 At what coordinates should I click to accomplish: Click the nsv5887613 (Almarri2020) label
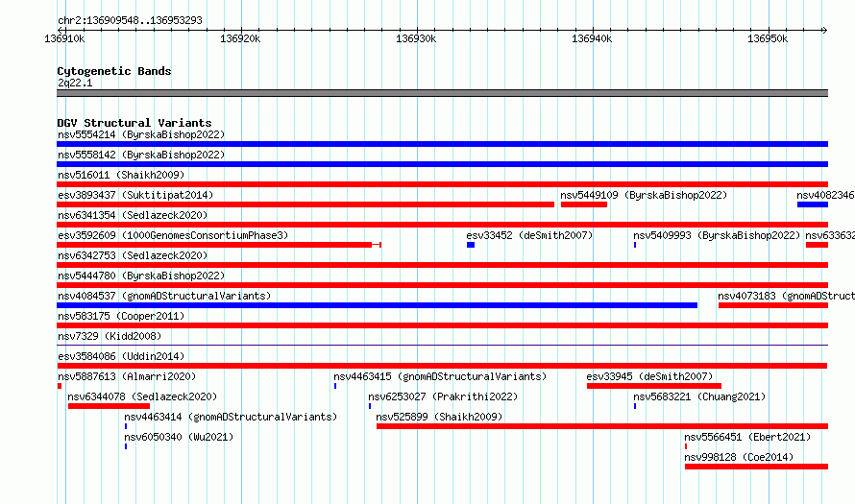pos(127,376)
